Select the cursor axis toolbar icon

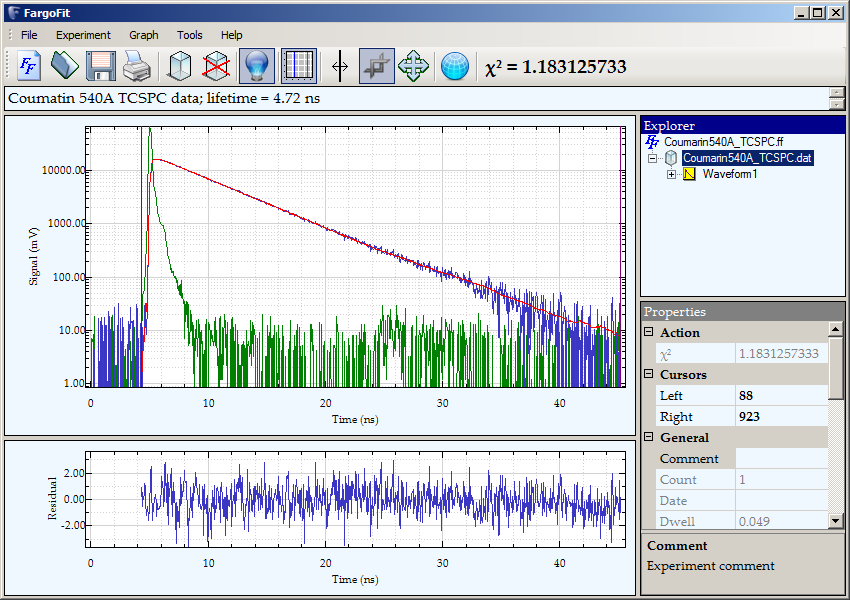click(x=339, y=66)
